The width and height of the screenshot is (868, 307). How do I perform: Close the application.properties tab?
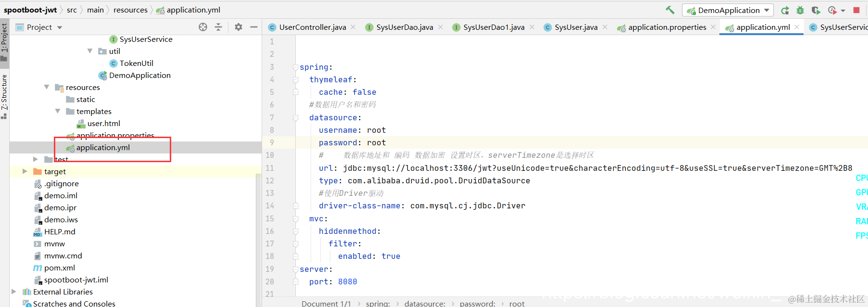click(x=713, y=27)
